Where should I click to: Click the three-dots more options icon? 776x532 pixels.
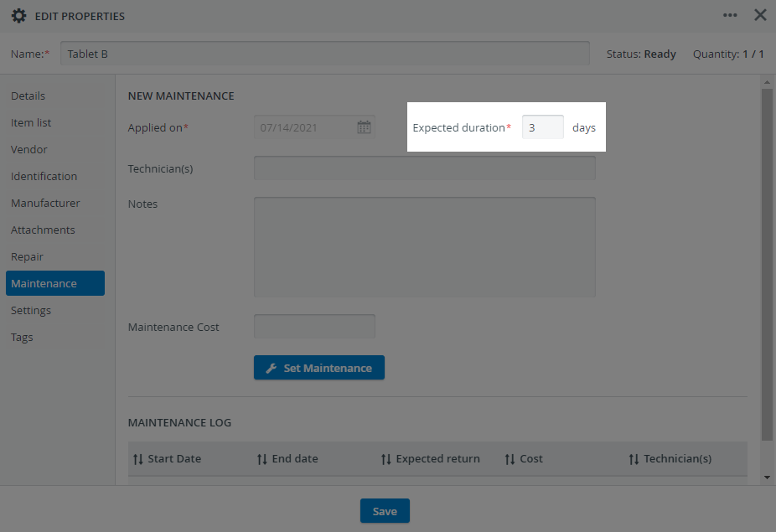point(730,15)
